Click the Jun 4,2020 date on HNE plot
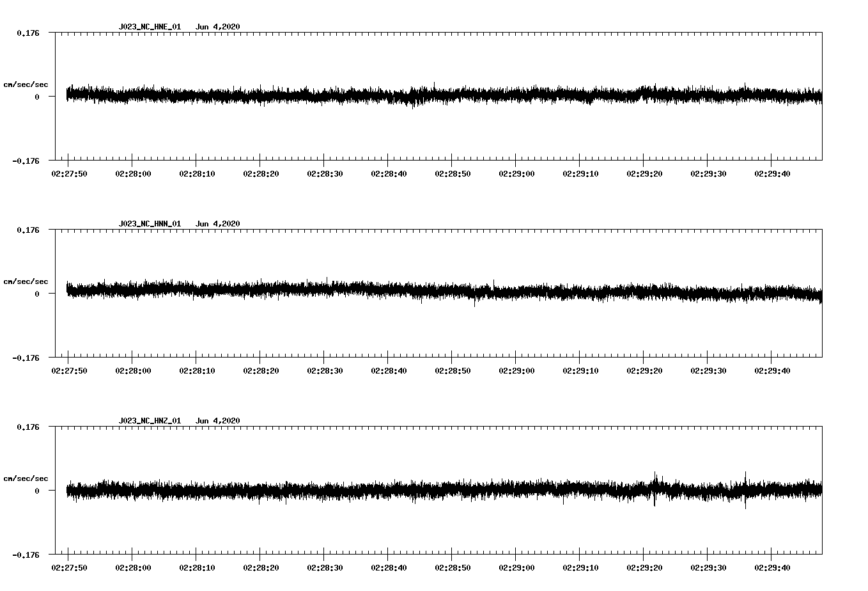Screen dimensions: 868x591 coord(218,27)
